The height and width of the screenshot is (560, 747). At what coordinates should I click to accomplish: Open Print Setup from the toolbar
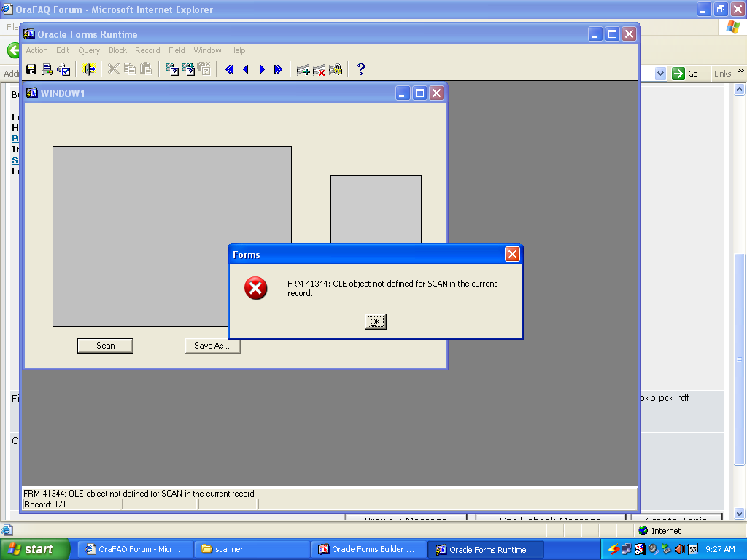click(63, 69)
